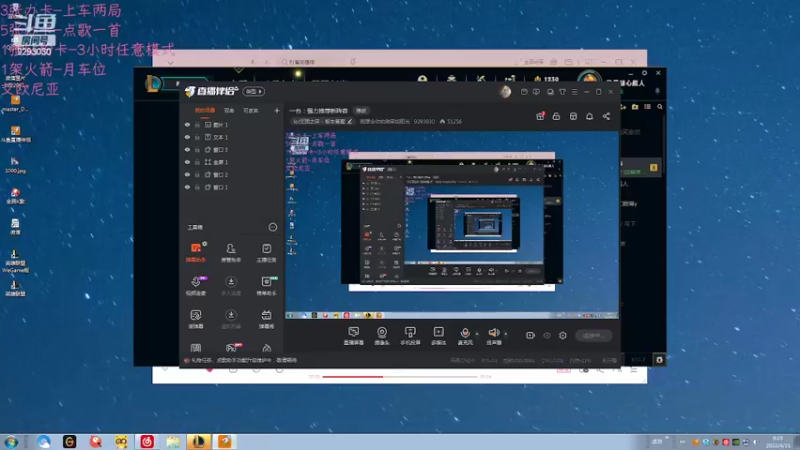
Task: Hide the 图片 1 layer with eye icon
Action: click(x=187, y=125)
